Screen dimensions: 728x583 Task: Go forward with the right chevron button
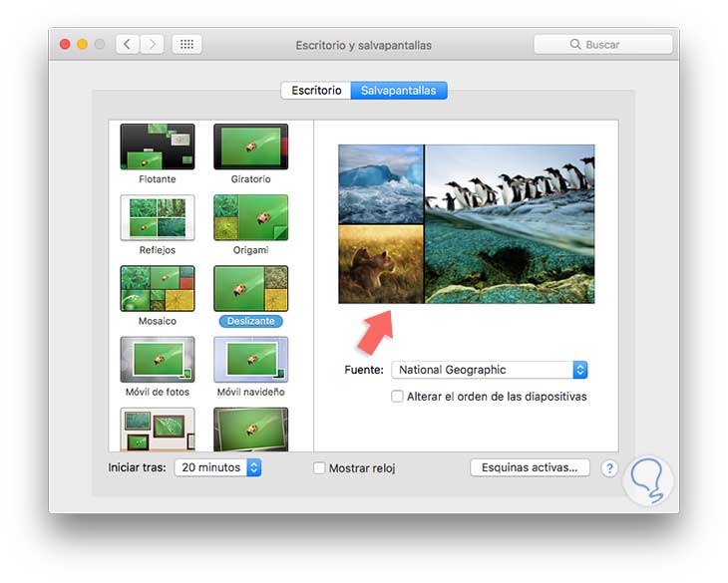(x=152, y=44)
